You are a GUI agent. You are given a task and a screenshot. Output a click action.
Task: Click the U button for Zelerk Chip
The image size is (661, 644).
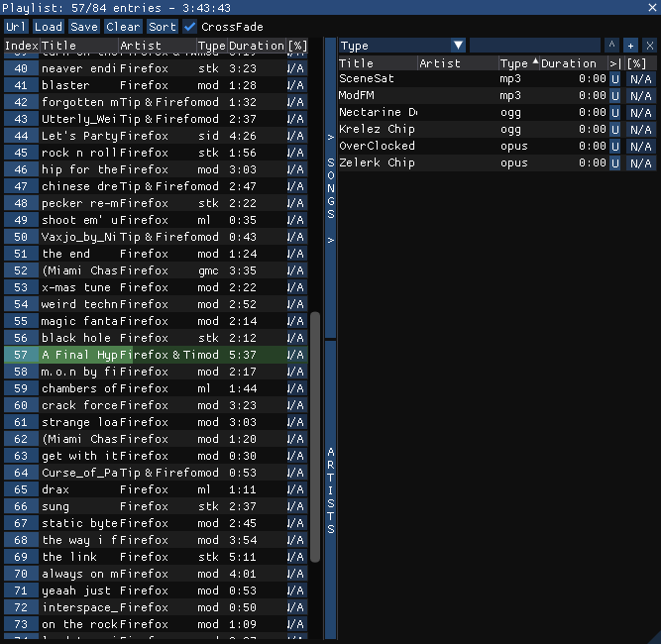click(x=615, y=163)
